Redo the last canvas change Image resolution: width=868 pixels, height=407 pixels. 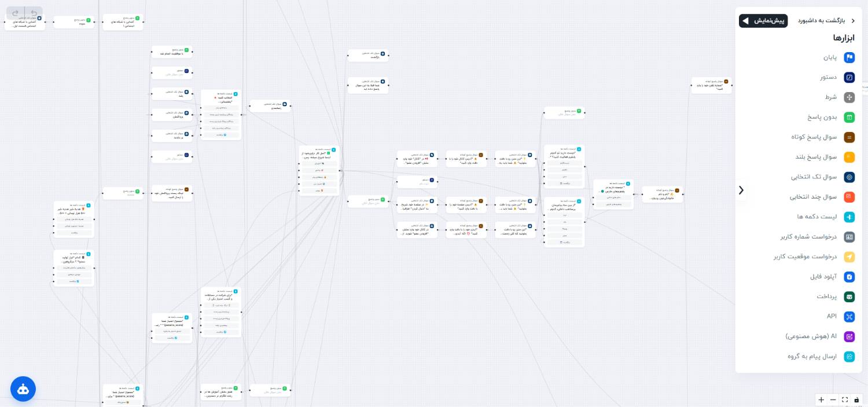[x=16, y=13]
